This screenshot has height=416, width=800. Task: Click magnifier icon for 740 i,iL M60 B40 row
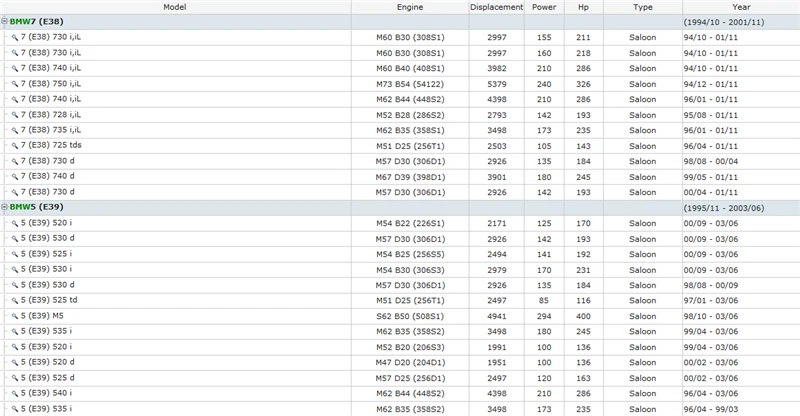click(x=15, y=68)
